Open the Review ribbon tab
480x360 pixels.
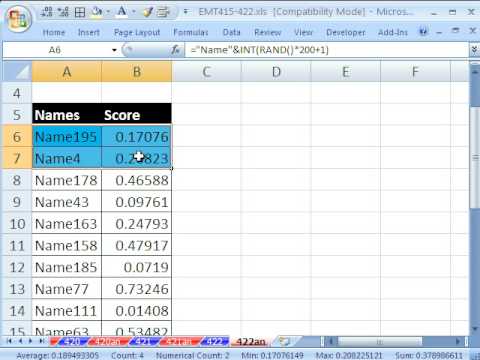tap(267, 32)
